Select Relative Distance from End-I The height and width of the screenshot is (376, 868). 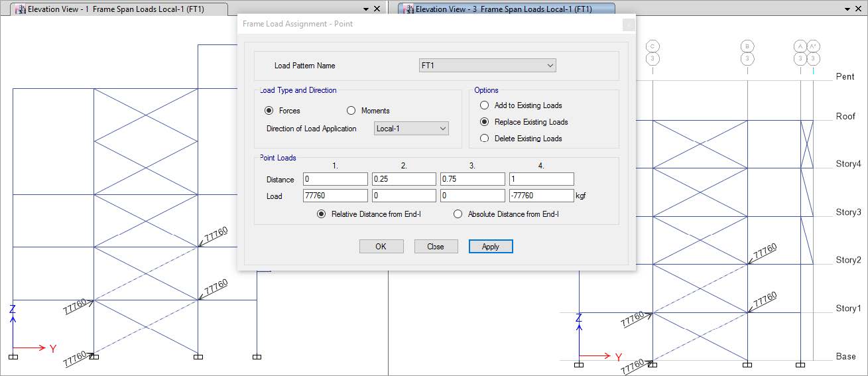[322, 214]
